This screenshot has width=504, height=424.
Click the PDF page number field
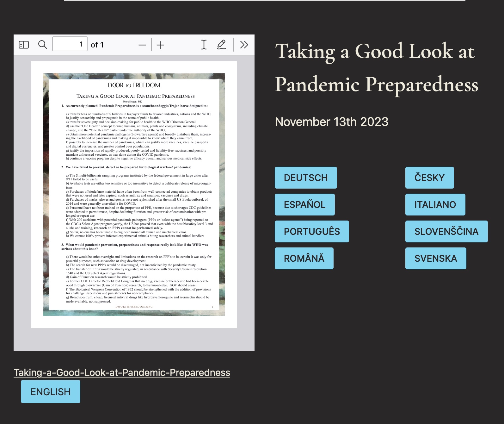(x=70, y=44)
